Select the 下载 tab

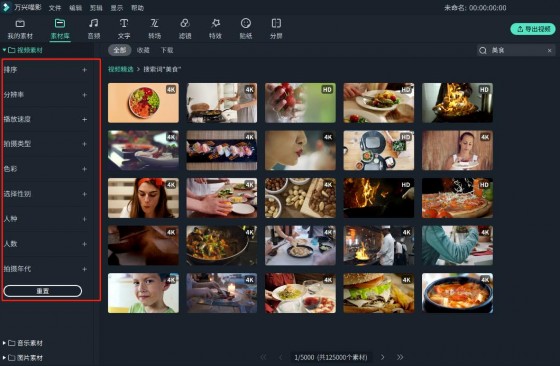[167, 50]
